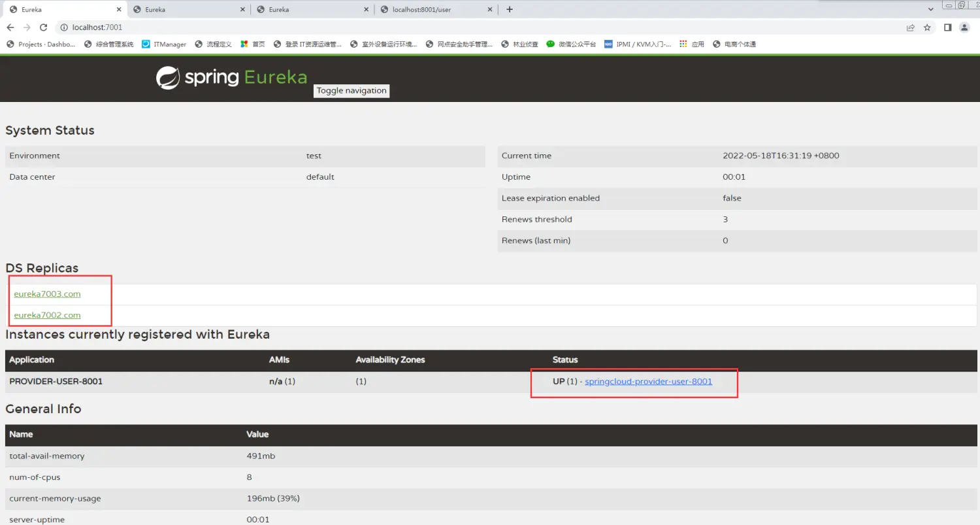Click the total-avail-memory value 491mb
The width and height of the screenshot is (980, 525).
(x=261, y=456)
